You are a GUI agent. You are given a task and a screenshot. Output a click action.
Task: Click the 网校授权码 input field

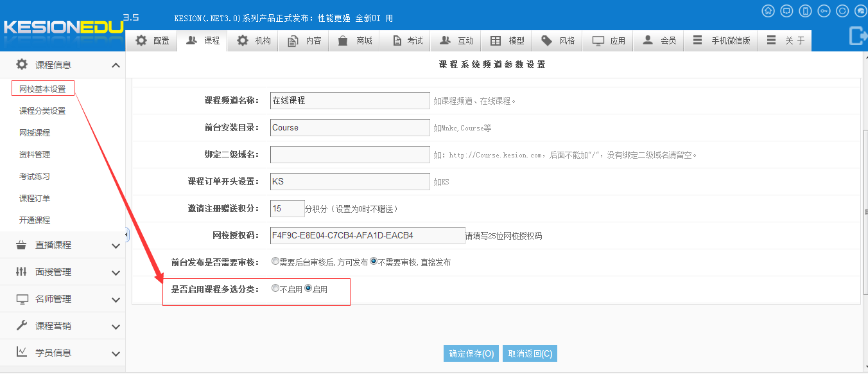(x=367, y=236)
